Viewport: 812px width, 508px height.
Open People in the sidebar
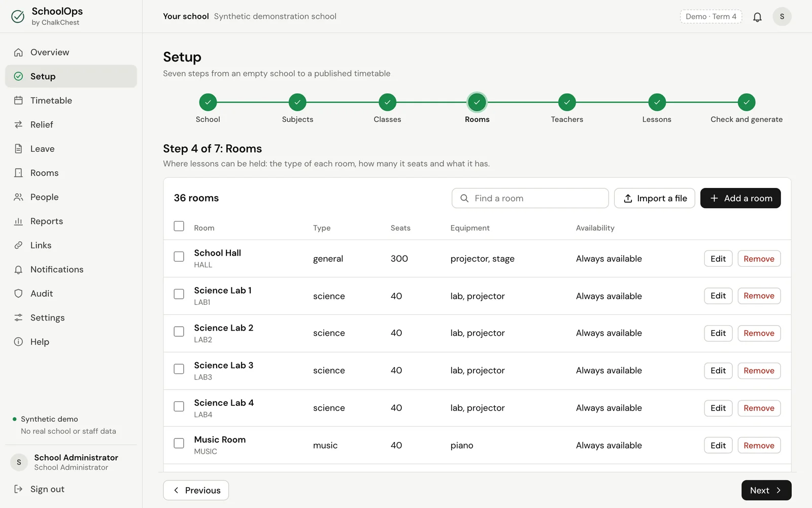(71, 197)
